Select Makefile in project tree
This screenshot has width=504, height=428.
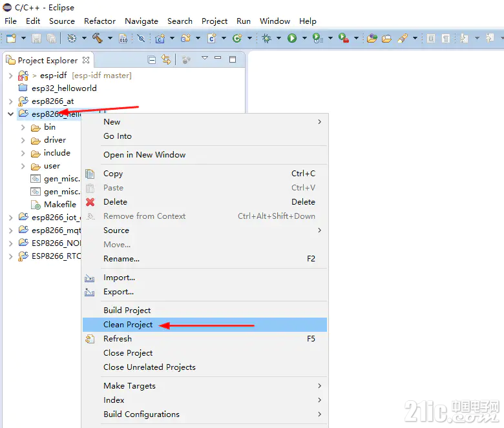coord(60,205)
